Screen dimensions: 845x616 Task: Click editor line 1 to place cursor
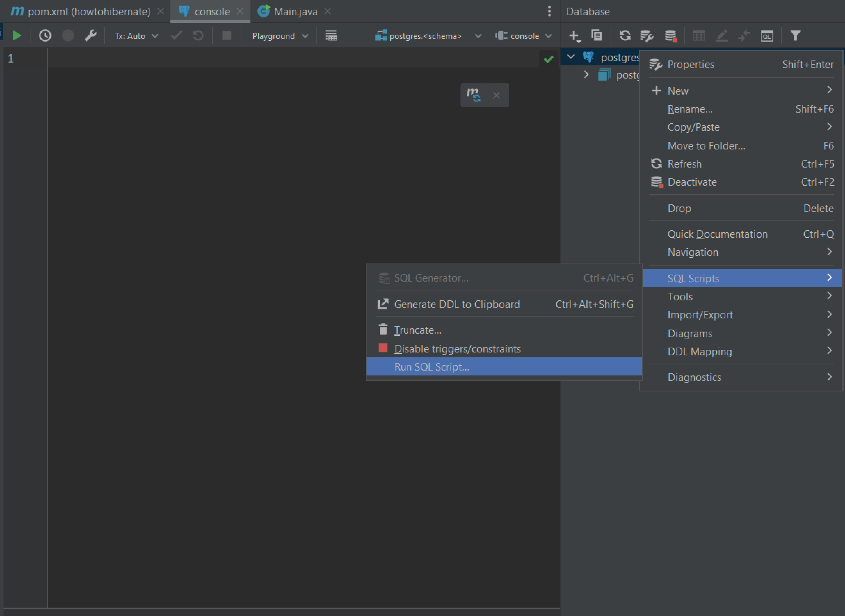coord(293,58)
